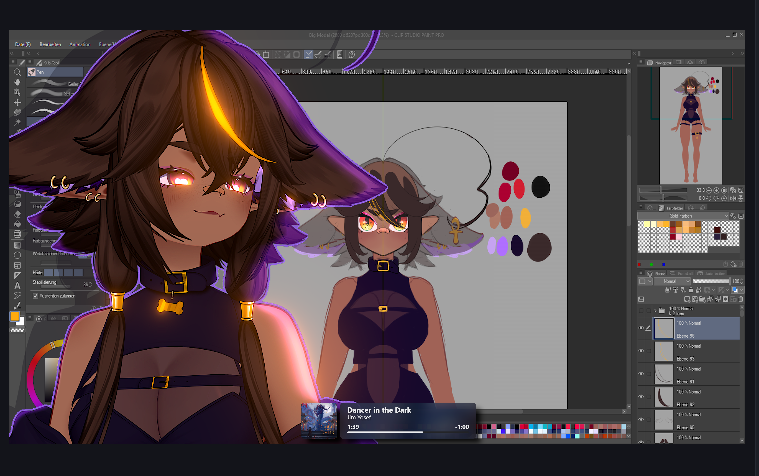Screen dimensions: 759x476
Task: Click the last icon beside Navigator rotation slider
Action: point(741,198)
